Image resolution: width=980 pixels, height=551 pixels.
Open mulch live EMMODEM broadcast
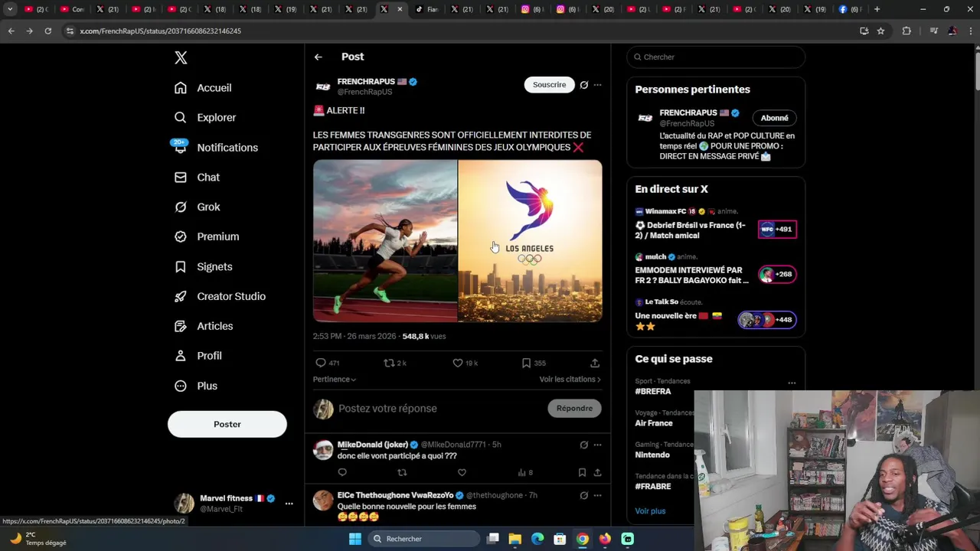pos(716,269)
